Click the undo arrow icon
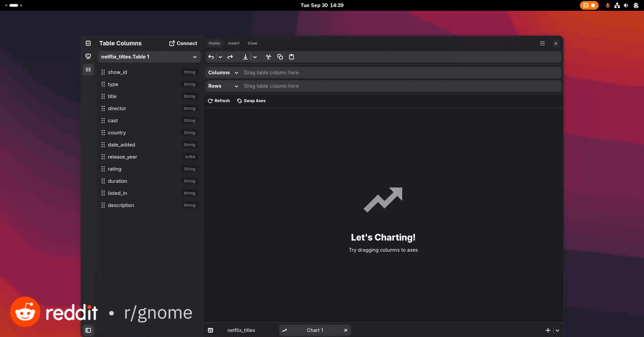Image resolution: width=644 pixels, height=337 pixels. tap(211, 57)
